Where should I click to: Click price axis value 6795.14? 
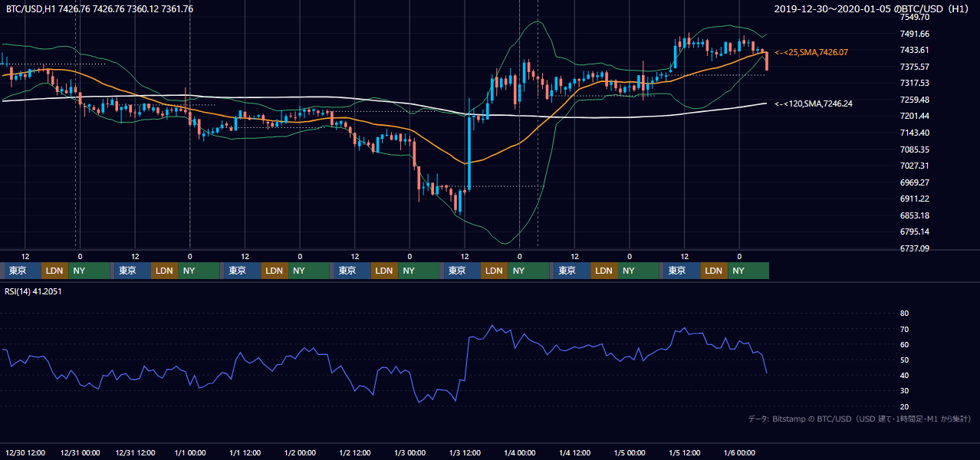[915, 232]
